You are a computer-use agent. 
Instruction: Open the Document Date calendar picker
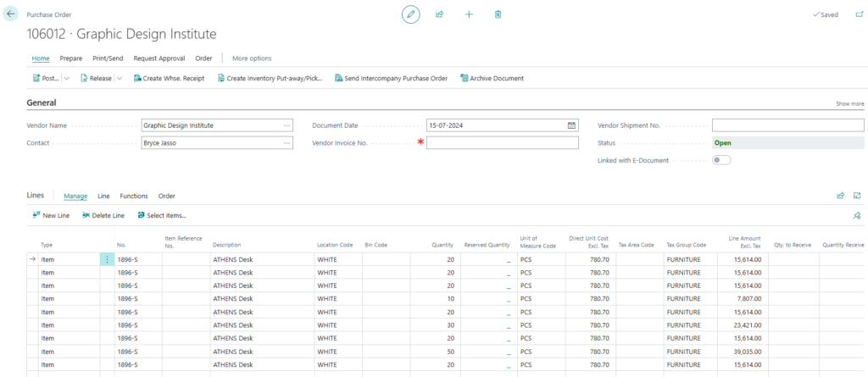coord(571,125)
